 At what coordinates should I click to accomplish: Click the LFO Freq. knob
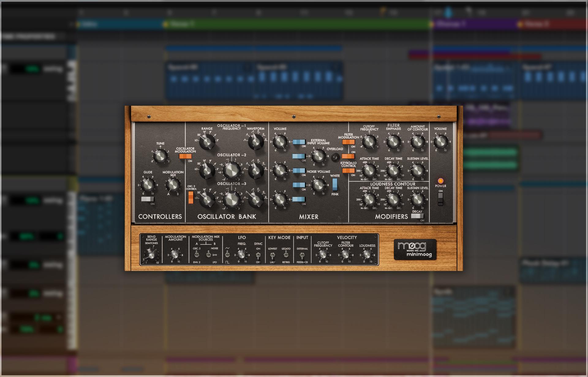241,255
